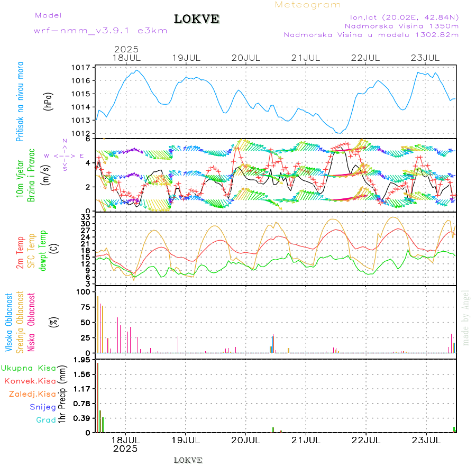Select the 2m Temp legend label

21,254
